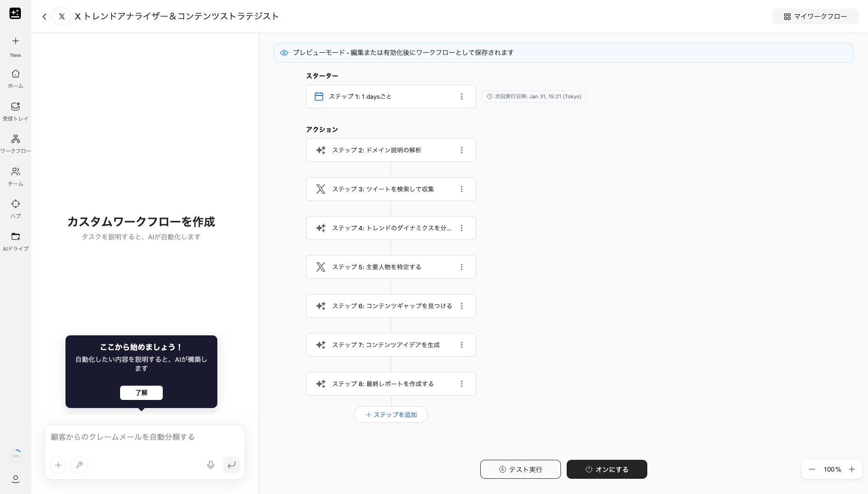The image size is (868, 494).
Task: Click the preview mode eye icon in the banner
Action: [x=284, y=53]
